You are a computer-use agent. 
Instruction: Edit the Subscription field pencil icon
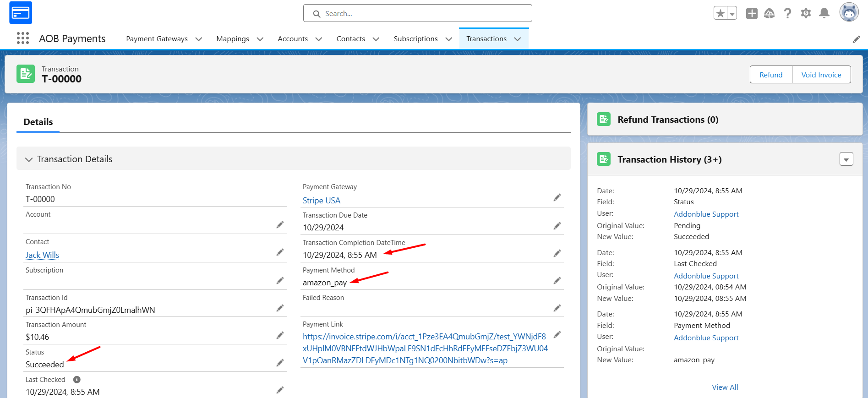[x=280, y=280]
